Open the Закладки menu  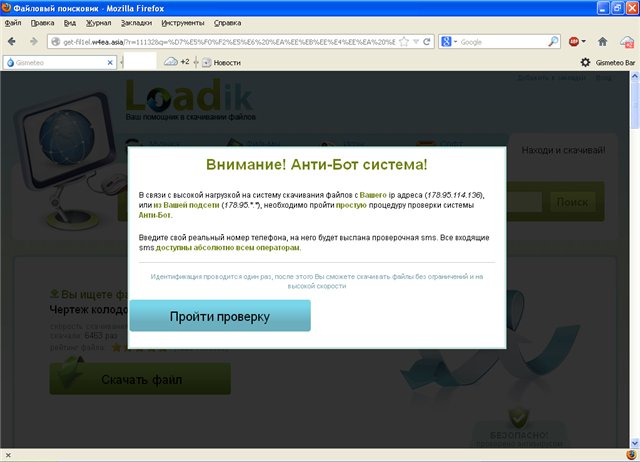click(135, 21)
